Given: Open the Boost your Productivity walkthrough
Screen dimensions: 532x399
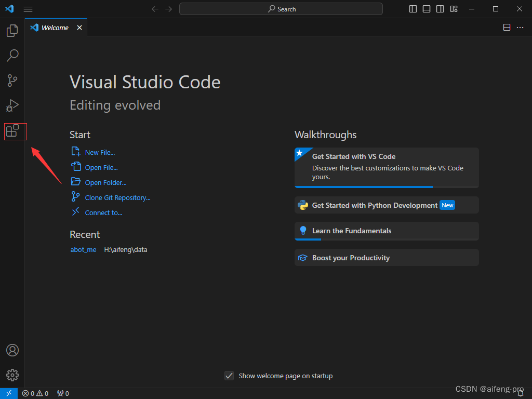Looking at the screenshot, I should [387, 258].
